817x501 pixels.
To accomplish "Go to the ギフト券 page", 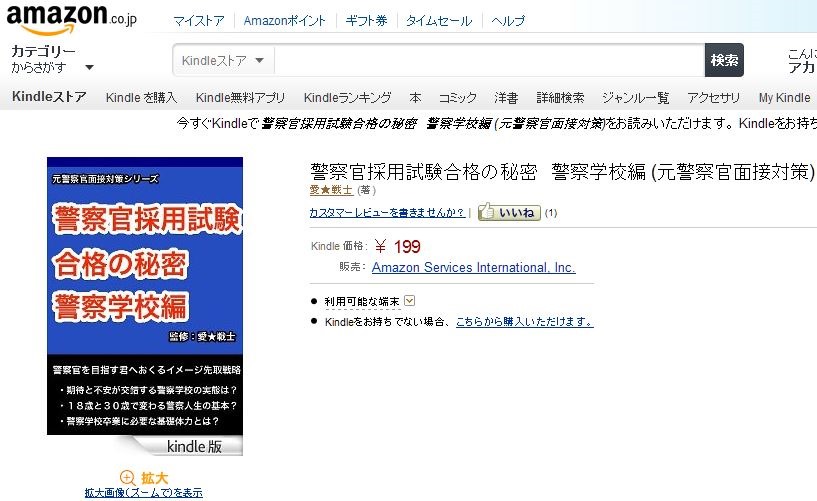I will click(366, 21).
